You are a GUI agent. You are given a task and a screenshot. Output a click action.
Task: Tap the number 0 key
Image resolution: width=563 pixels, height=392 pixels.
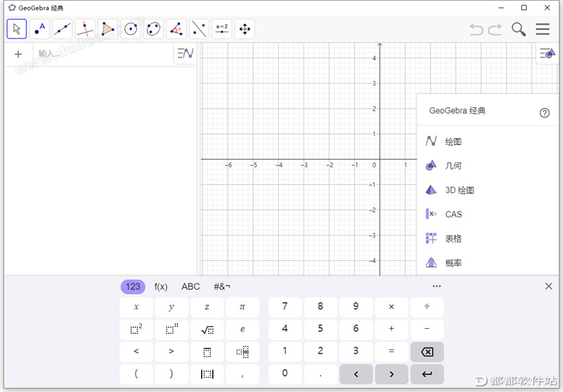[x=285, y=374]
